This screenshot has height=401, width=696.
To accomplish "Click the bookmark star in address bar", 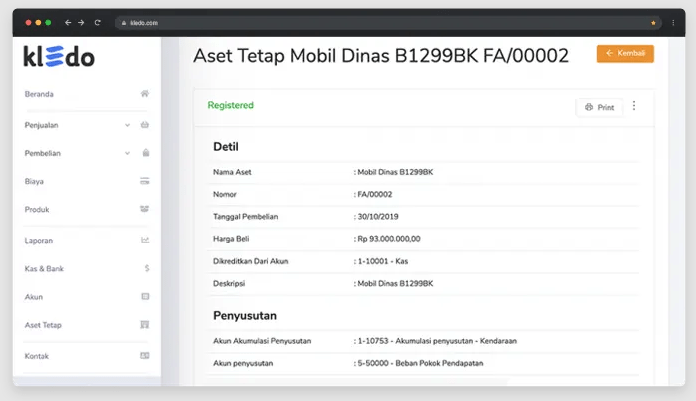I will point(653,22).
